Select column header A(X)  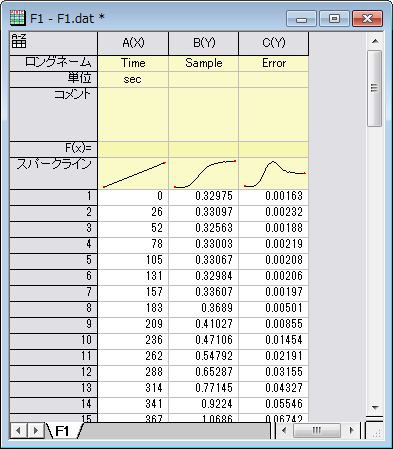pos(133,43)
